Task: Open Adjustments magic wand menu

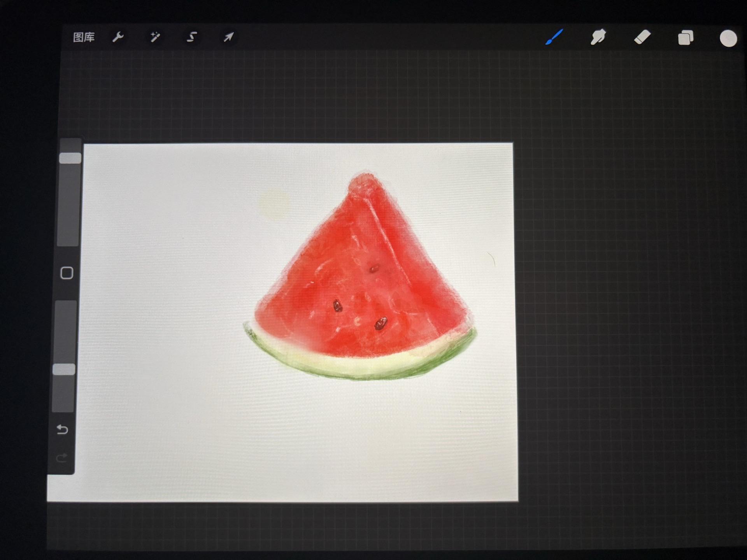Action: 155,37
